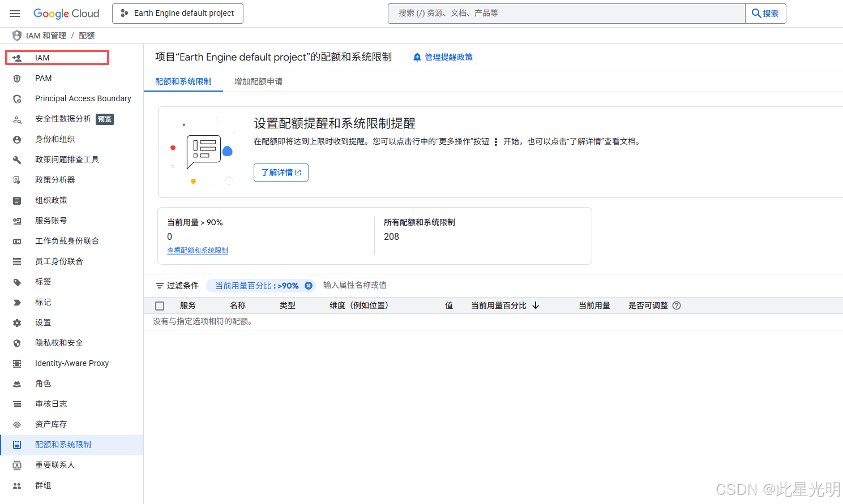This screenshot has height=504, width=843.
Task: Select the 标签 (Labels) sidebar entry
Action: [x=42, y=281]
